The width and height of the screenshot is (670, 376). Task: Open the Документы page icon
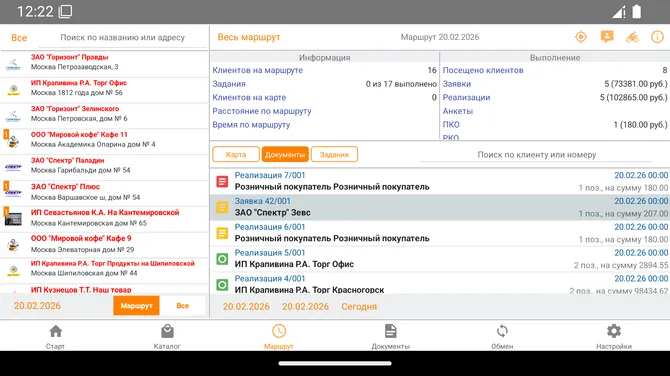pos(391,331)
